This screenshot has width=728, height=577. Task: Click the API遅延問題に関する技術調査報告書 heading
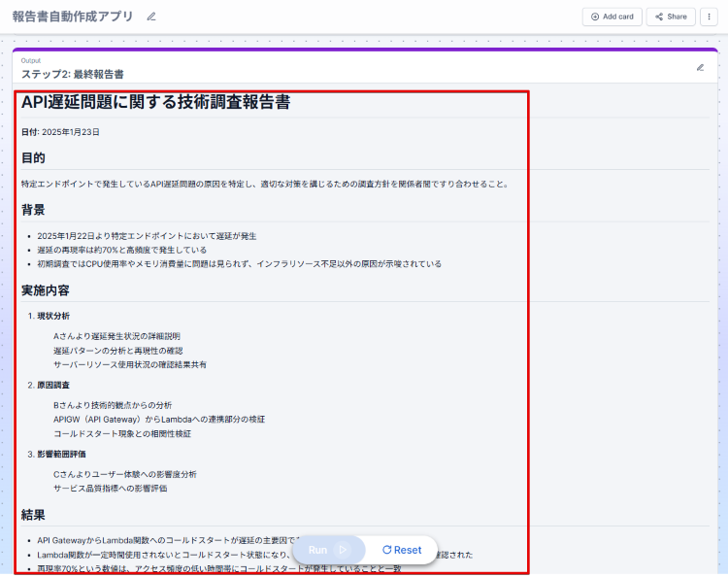[x=155, y=103]
